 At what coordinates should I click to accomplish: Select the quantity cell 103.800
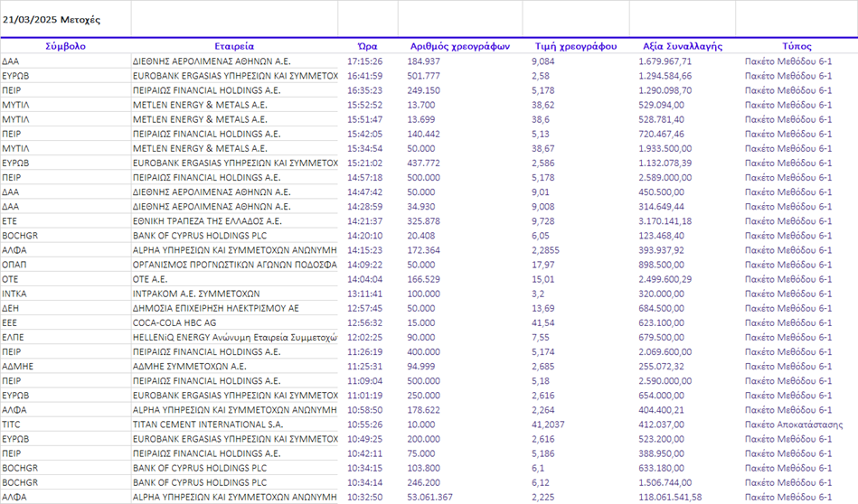(x=423, y=468)
